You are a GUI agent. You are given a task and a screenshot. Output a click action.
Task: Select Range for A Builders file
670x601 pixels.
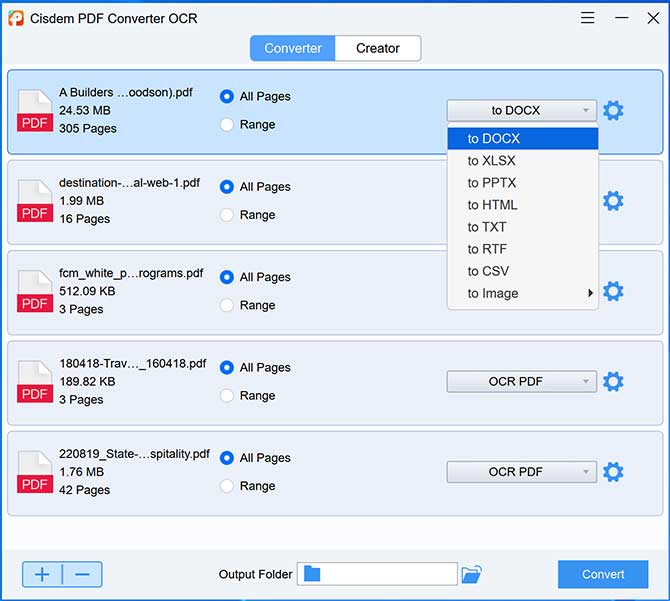point(227,125)
